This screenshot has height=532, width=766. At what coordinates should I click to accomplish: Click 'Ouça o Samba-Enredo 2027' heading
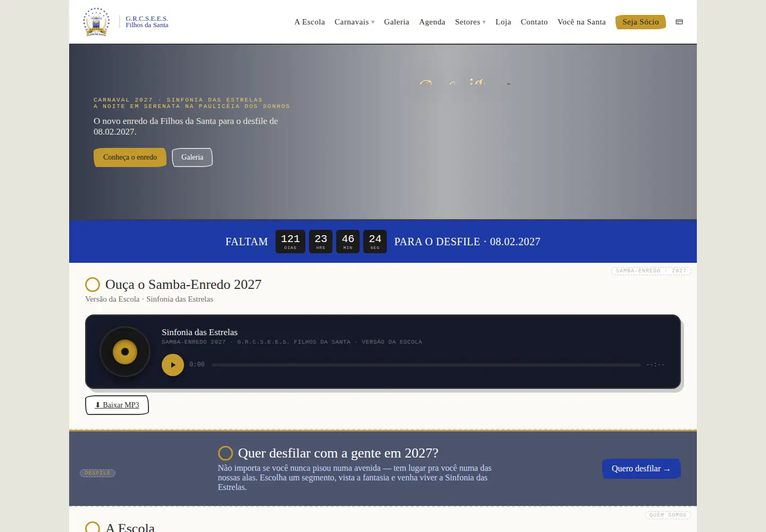[184, 285]
